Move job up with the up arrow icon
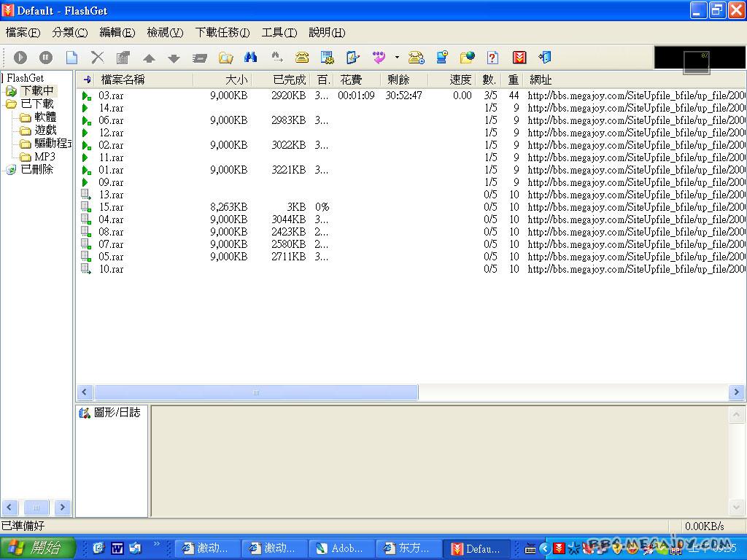The width and height of the screenshot is (747, 560). pyautogui.click(x=149, y=58)
